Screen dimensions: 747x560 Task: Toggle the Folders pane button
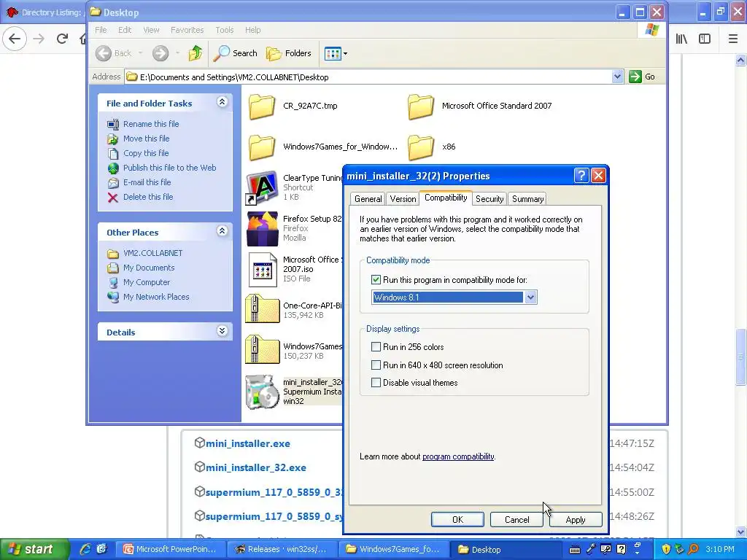click(289, 53)
